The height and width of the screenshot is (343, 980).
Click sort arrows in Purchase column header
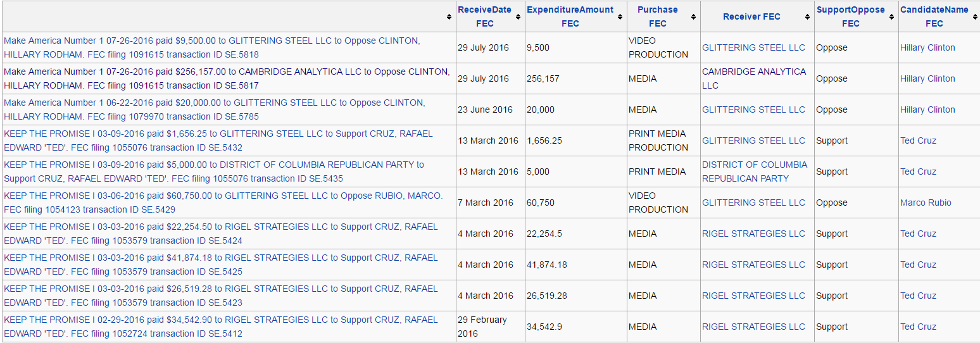pos(694,17)
